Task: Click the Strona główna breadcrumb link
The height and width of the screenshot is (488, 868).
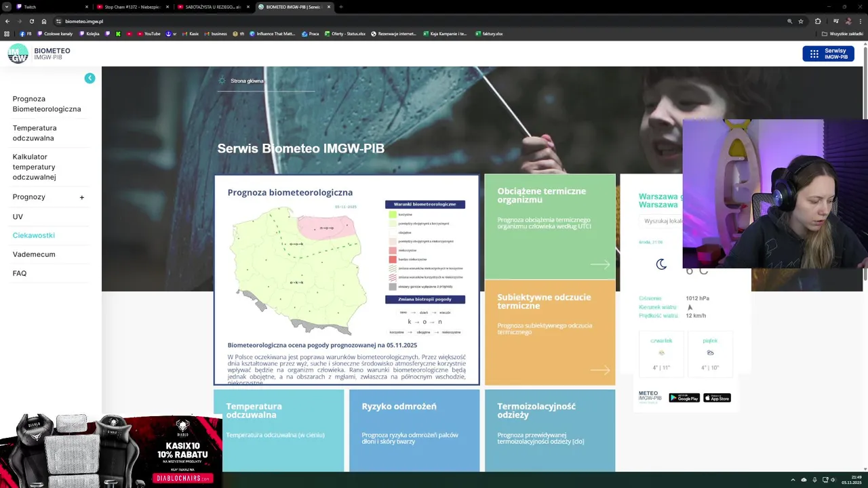Action: (247, 81)
